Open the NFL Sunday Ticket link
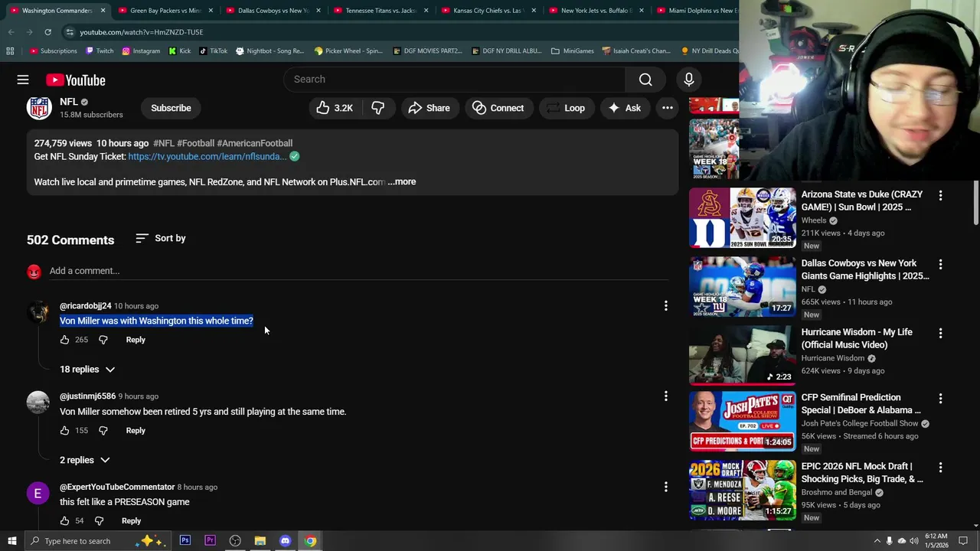980x551 pixels. pyautogui.click(x=207, y=157)
